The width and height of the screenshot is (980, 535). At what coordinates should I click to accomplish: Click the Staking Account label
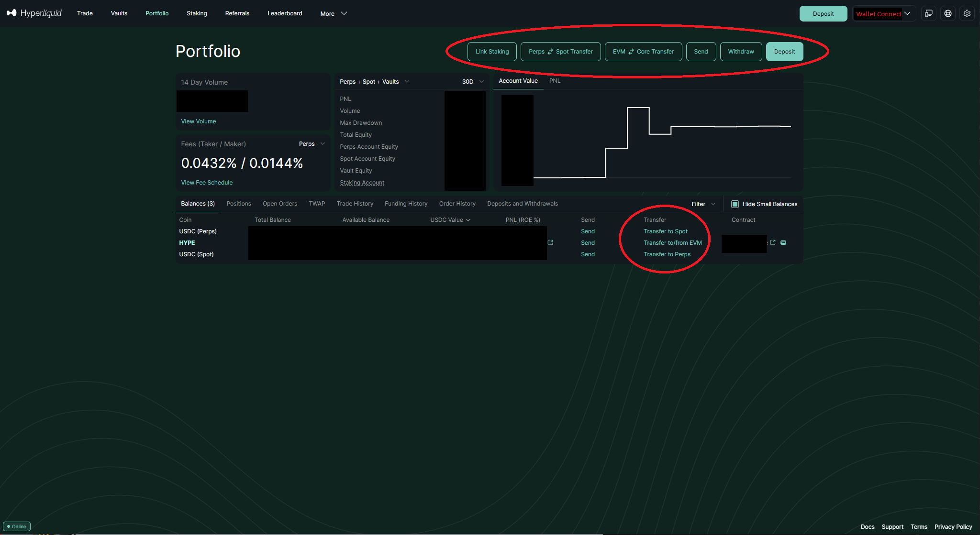pos(362,183)
